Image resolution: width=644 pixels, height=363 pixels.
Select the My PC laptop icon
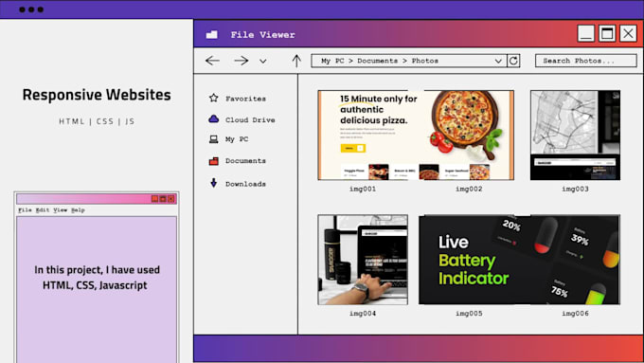click(x=214, y=139)
